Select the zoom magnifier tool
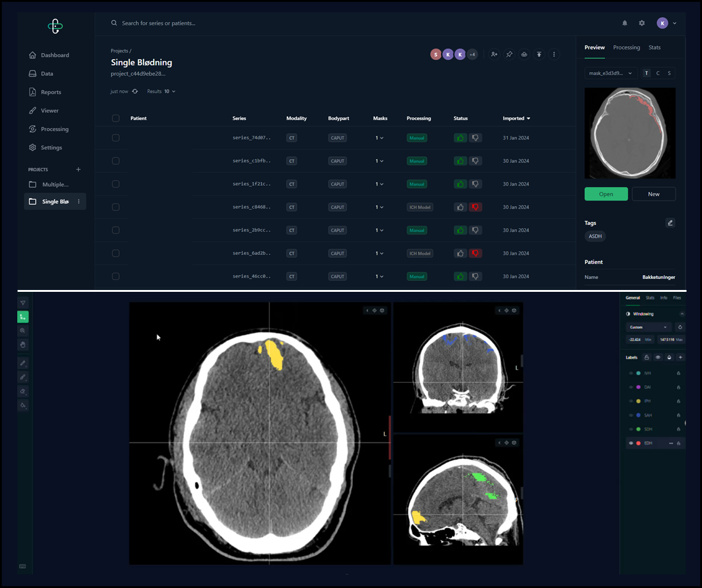The width and height of the screenshot is (702, 588). click(23, 331)
